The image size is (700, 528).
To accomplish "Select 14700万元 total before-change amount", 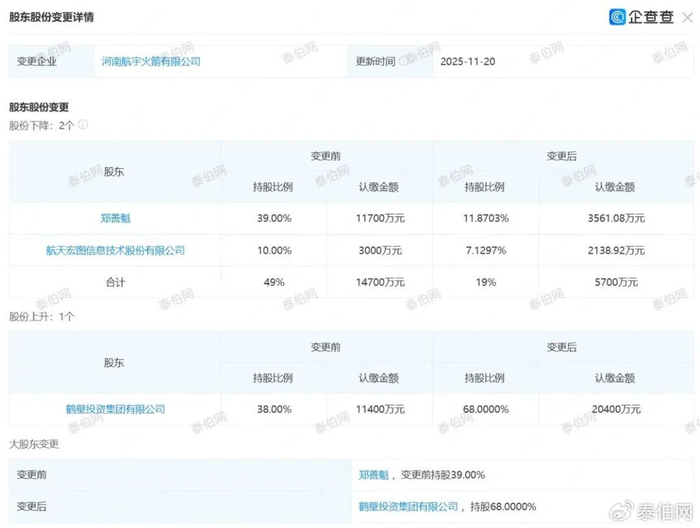I will (x=380, y=282).
